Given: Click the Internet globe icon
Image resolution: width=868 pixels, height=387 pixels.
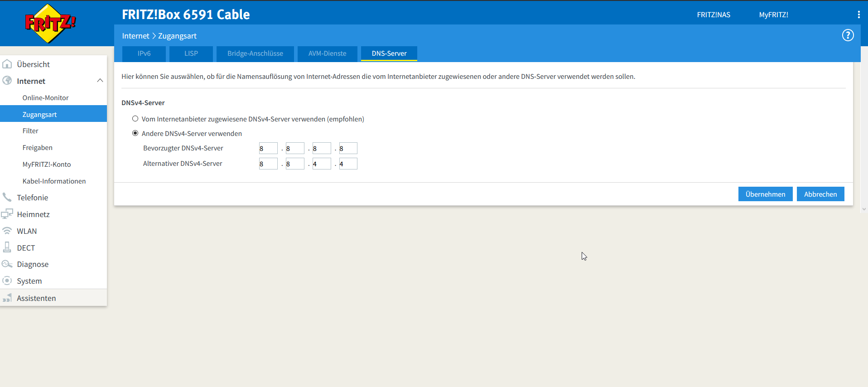Looking at the screenshot, I should [7, 81].
